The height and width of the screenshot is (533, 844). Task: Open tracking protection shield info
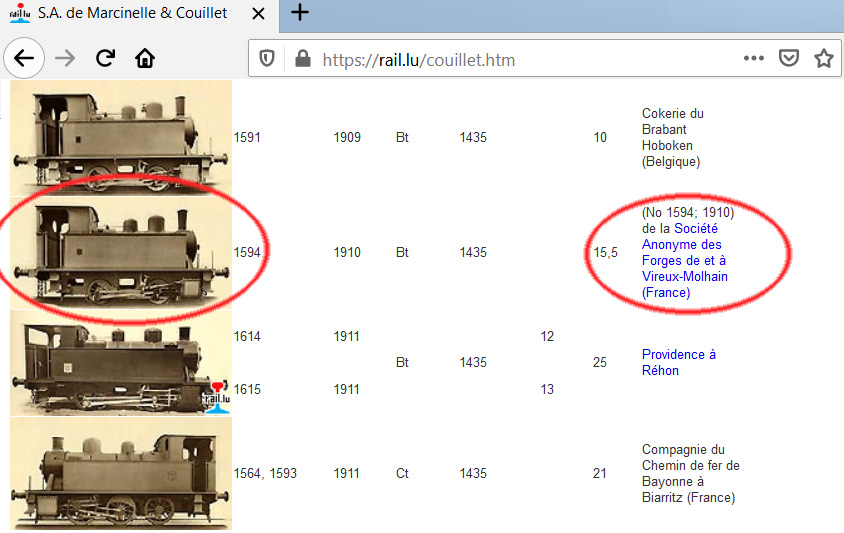(267, 59)
